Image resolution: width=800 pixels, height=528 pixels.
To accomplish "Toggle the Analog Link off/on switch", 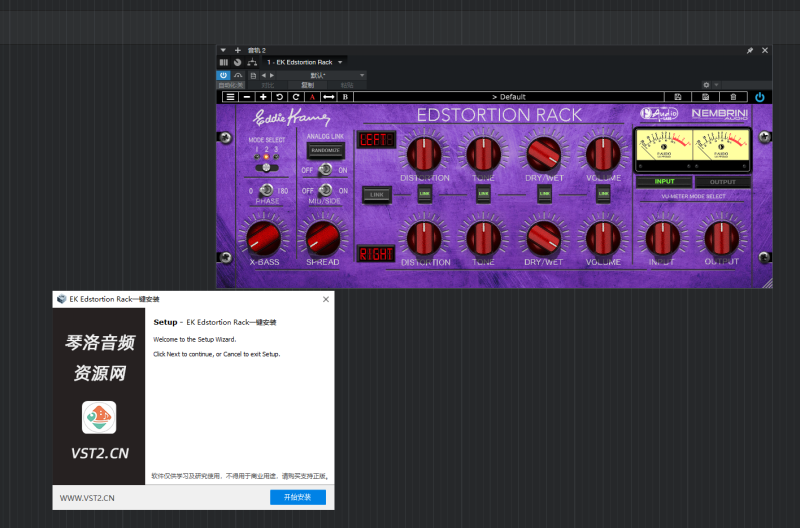I will tap(325, 170).
